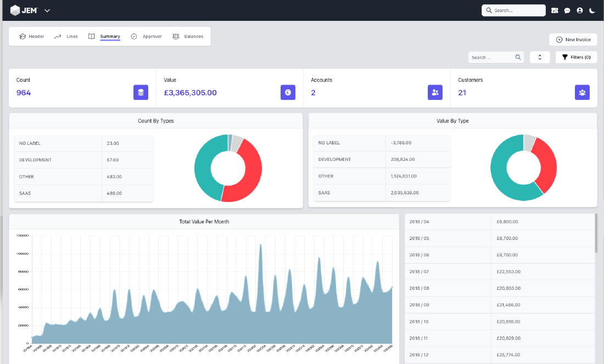Click the red segment of Value By Type donut
The image size is (604, 364).
547,164
